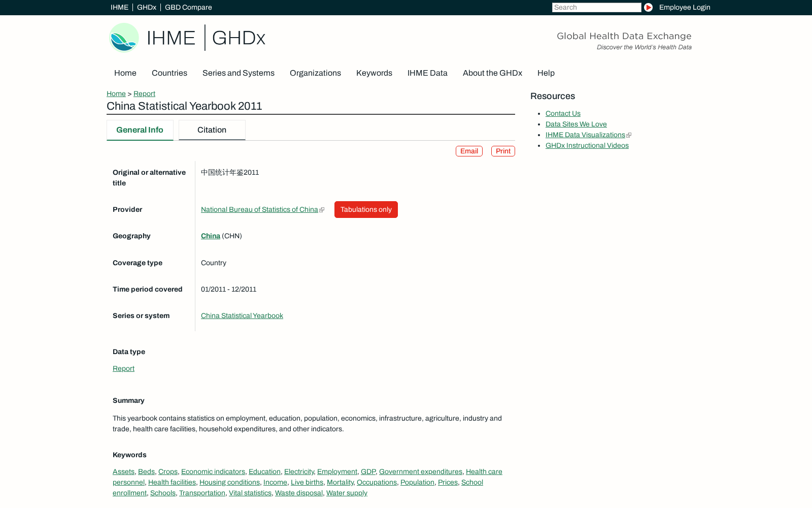Click the Report data type link
Image resolution: width=812 pixels, height=508 pixels.
123,368
